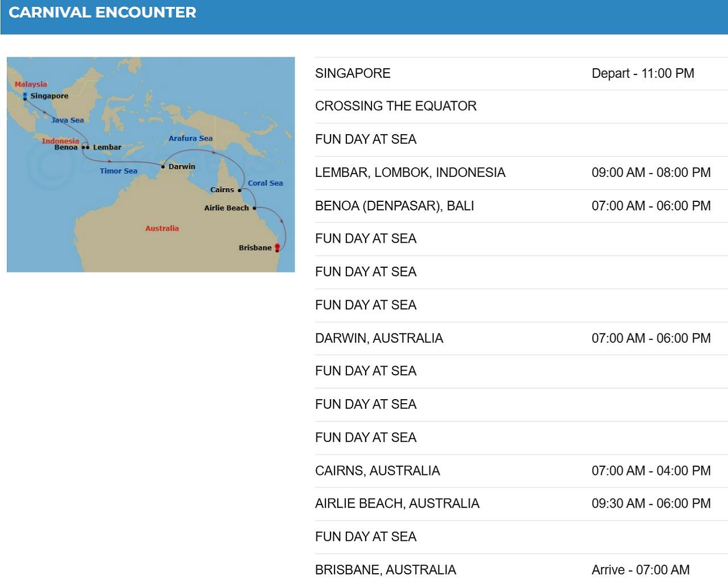728x584 pixels.
Task: Click the Lembar label on the map
Action: point(107,147)
